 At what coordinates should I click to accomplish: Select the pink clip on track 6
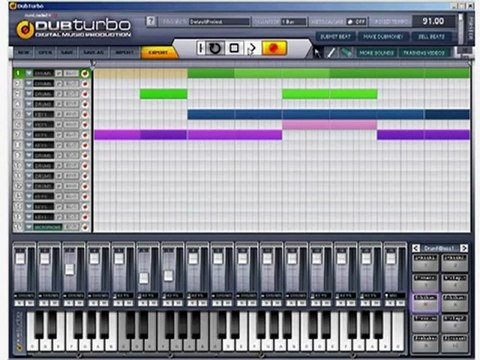[329, 125]
